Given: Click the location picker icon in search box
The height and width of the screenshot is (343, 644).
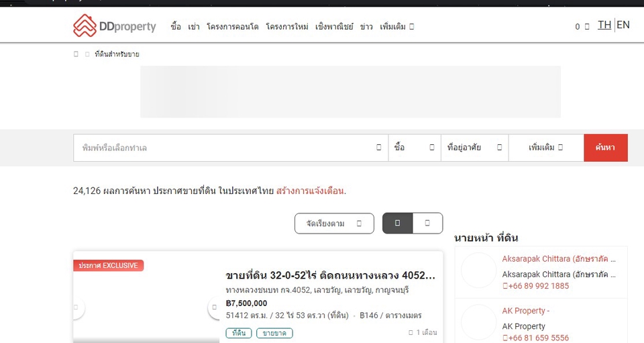Looking at the screenshot, I should [378, 148].
